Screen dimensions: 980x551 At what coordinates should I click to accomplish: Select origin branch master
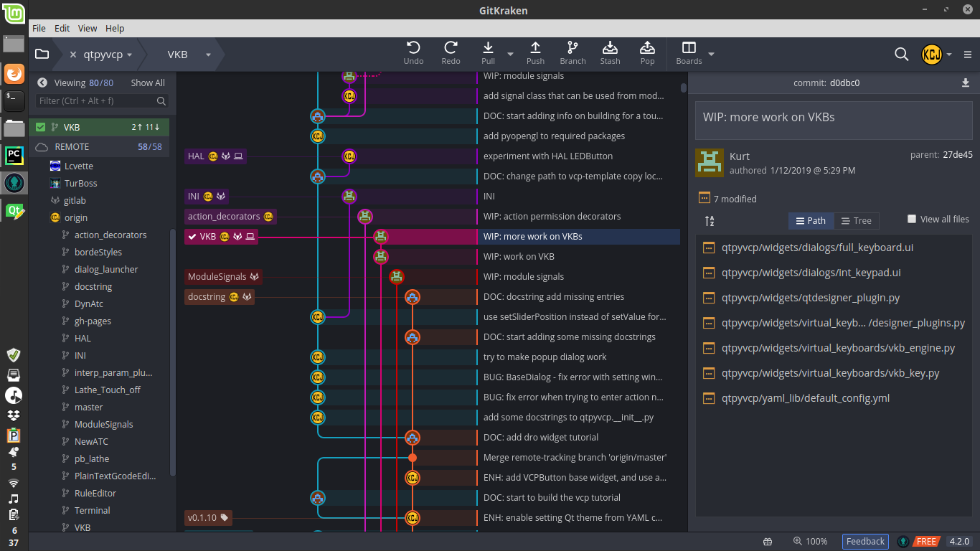click(89, 407)
